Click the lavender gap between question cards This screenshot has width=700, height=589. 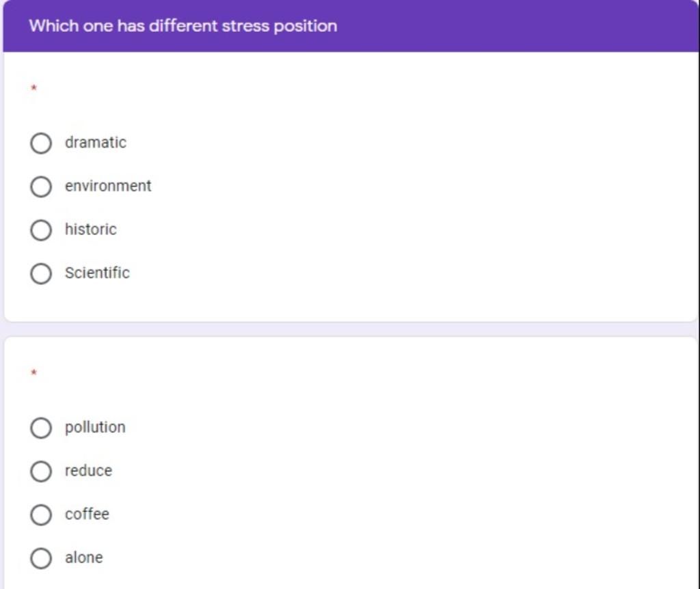pos(350,329)
